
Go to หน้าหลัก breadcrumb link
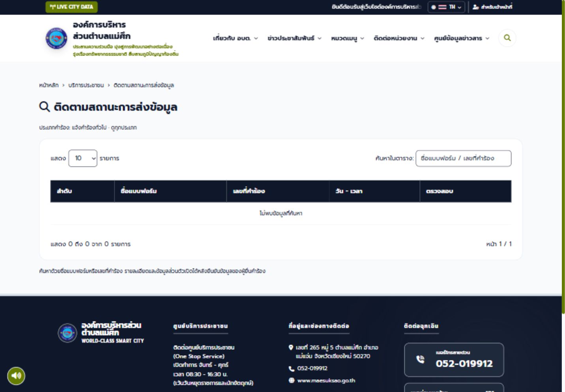49,85
